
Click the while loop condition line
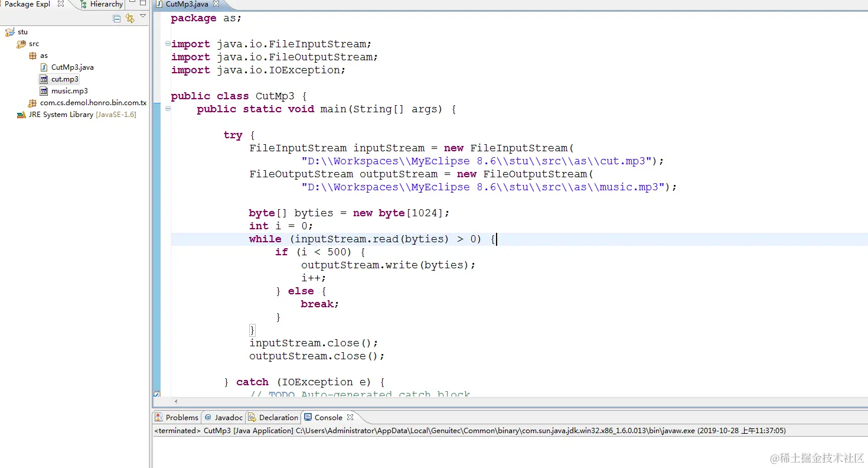[373, 239]
